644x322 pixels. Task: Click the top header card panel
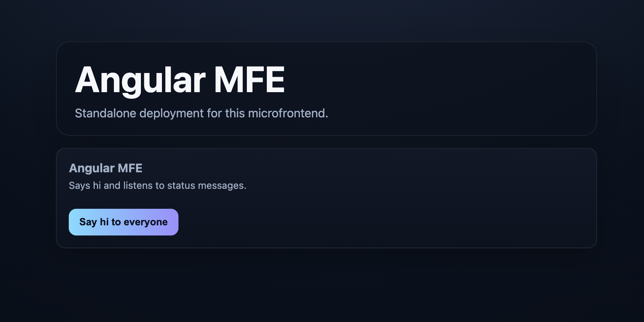click(413, 87)
